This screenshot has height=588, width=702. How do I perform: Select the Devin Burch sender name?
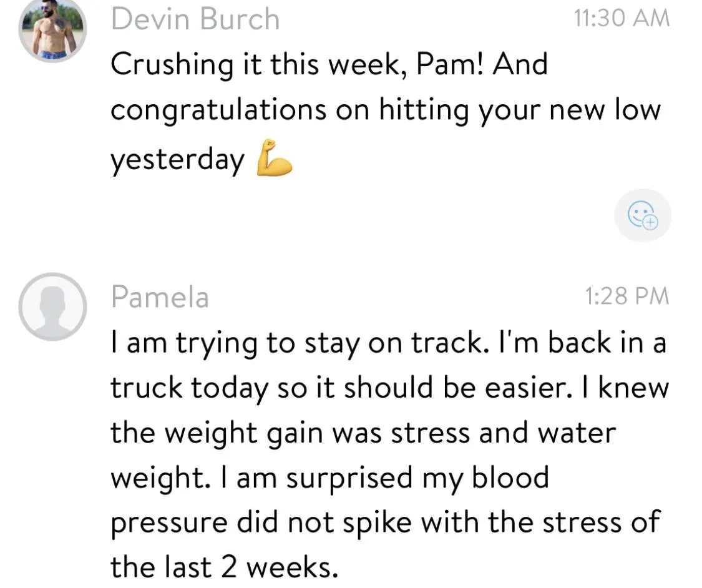tap(195, 19)
